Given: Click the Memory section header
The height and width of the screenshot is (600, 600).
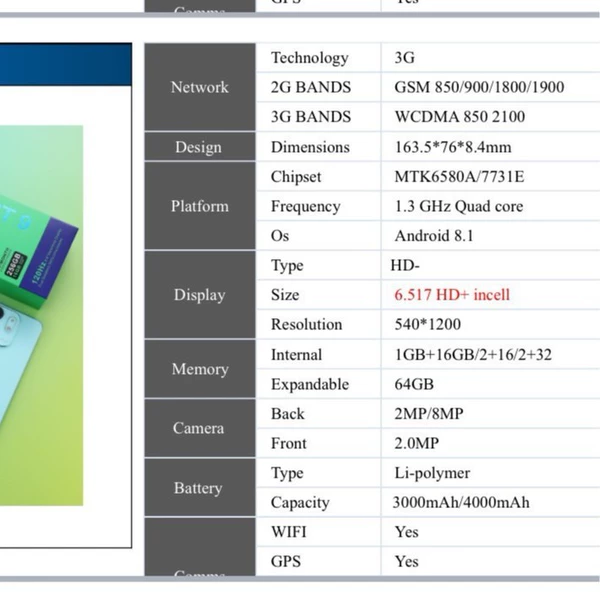Looking at the screenshot, I should click(200, 369).
